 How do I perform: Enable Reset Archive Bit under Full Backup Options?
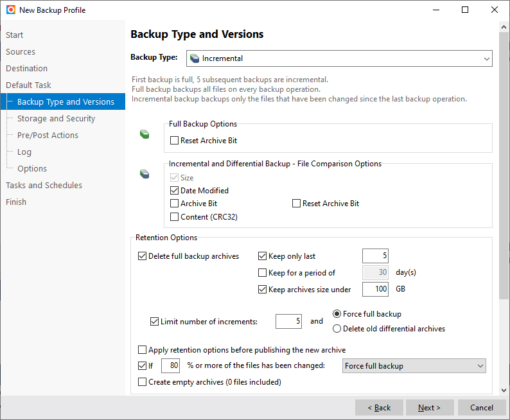point(175,141)
